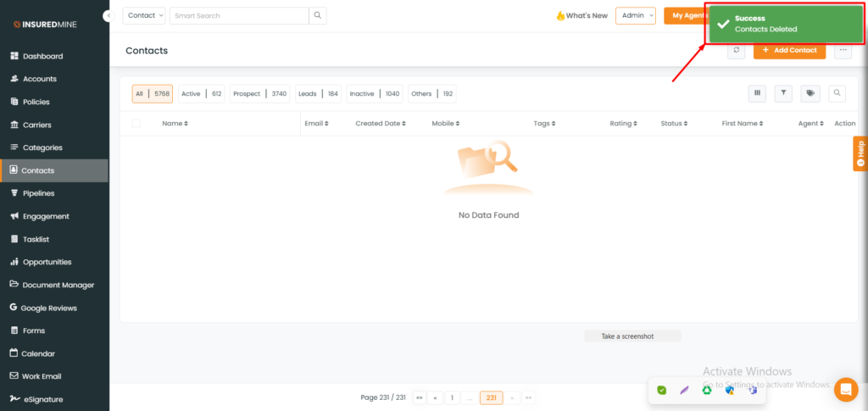Image resolution: width=868 pixels, height=411 pixels.
Task: Open the filter funnel icon
Action: pos(783,93)
